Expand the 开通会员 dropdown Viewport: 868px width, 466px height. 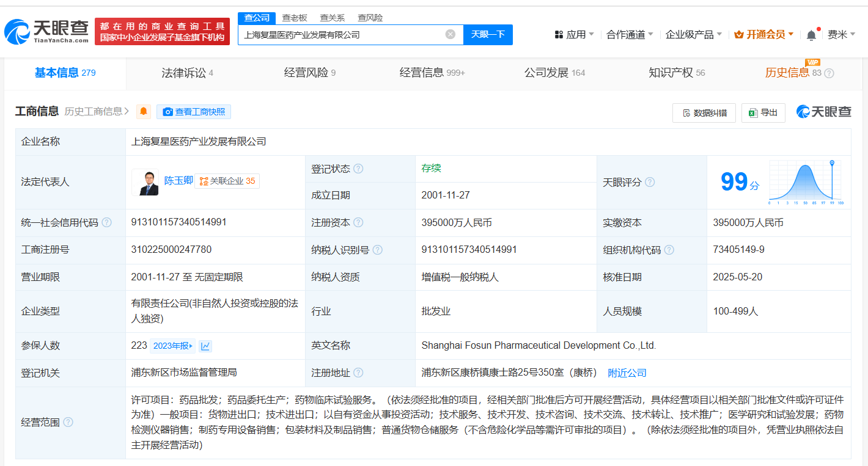764,35
